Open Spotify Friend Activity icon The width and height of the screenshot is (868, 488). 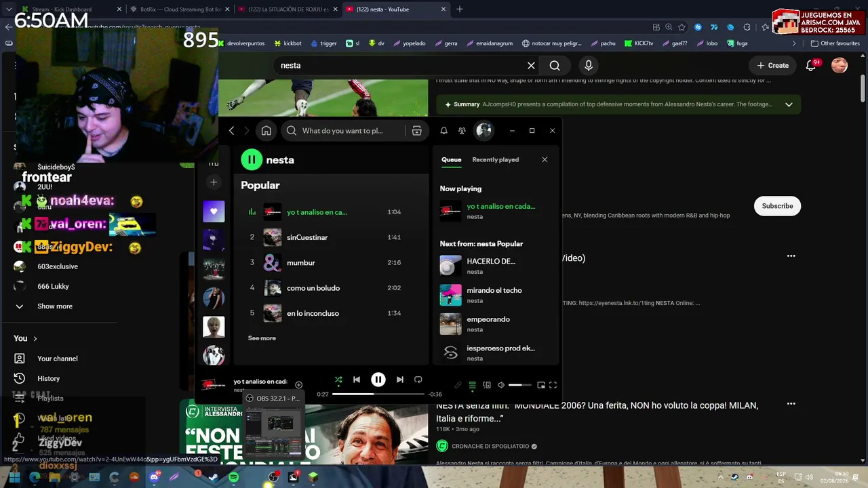[x=462, y=131]
